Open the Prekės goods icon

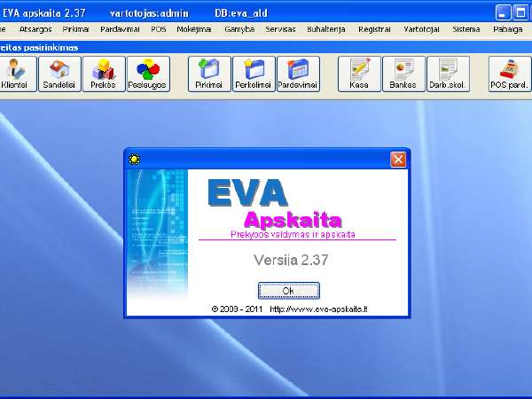104,74
